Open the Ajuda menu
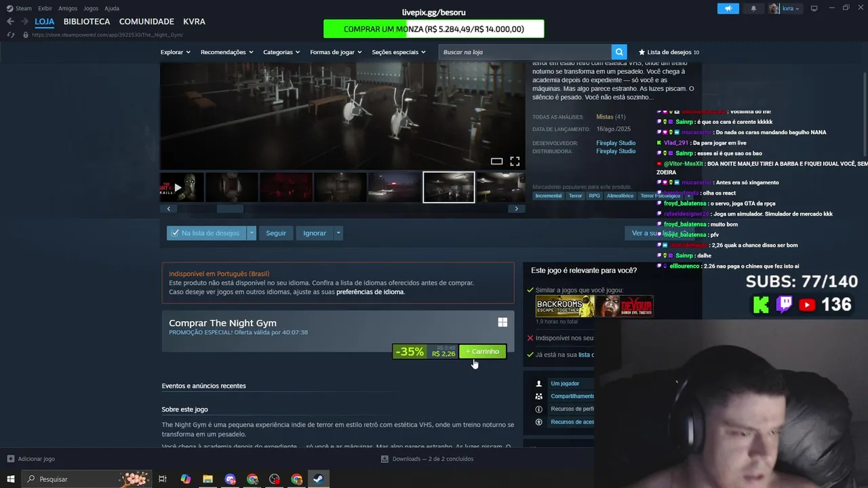Image resolution: width=868 pixels, height=488 pixels. coord(112,8)
